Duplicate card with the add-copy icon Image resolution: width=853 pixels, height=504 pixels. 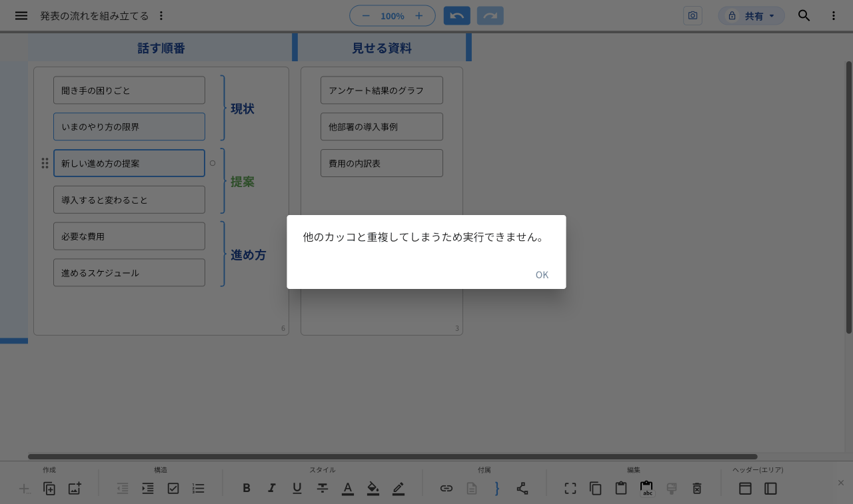pyautogui.click(x=49, y=489)
